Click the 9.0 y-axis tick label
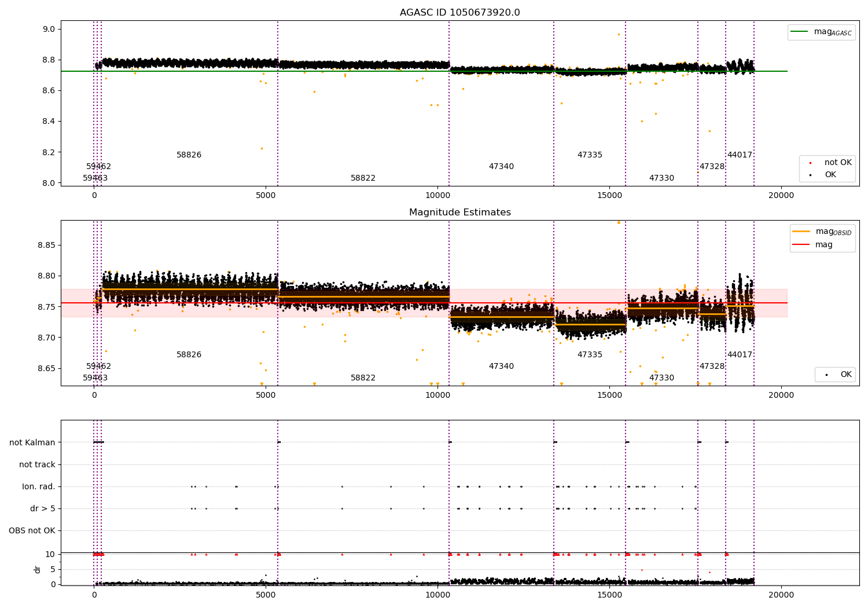 (49, 29)
